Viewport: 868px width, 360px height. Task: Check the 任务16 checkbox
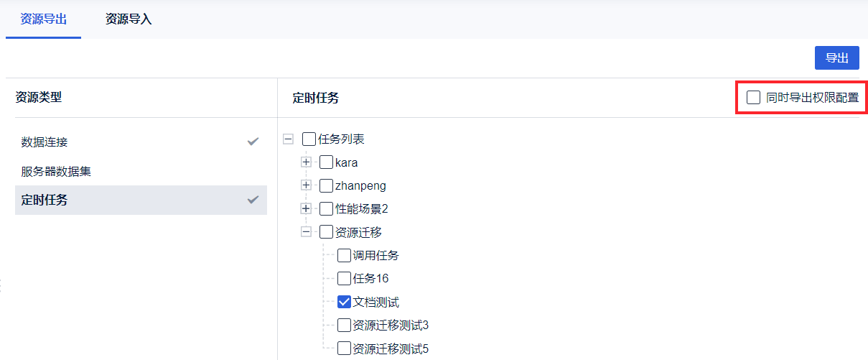coord(344,278)
